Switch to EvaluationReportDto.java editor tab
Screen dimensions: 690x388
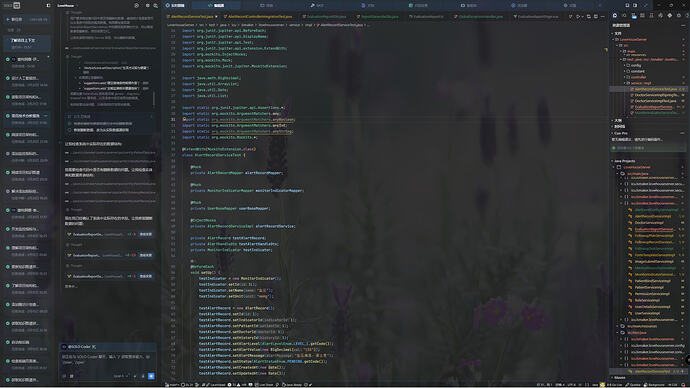click(326, 17)
